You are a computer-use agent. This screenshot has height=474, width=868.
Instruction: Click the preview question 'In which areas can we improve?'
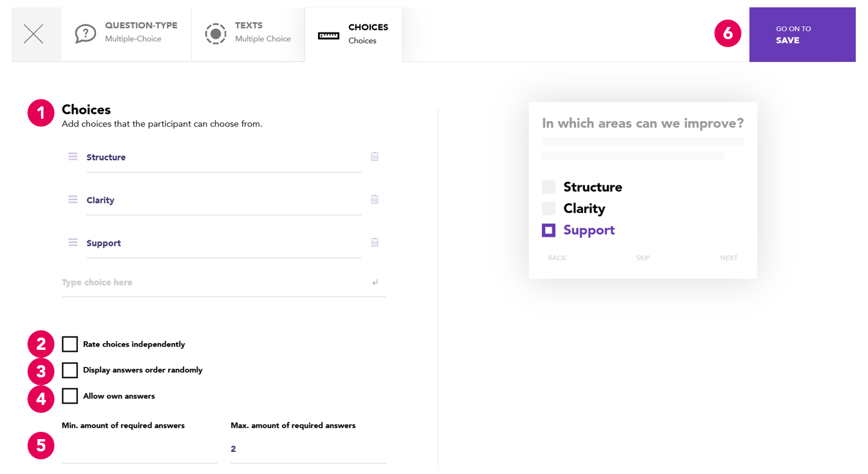tap(643, 124)
